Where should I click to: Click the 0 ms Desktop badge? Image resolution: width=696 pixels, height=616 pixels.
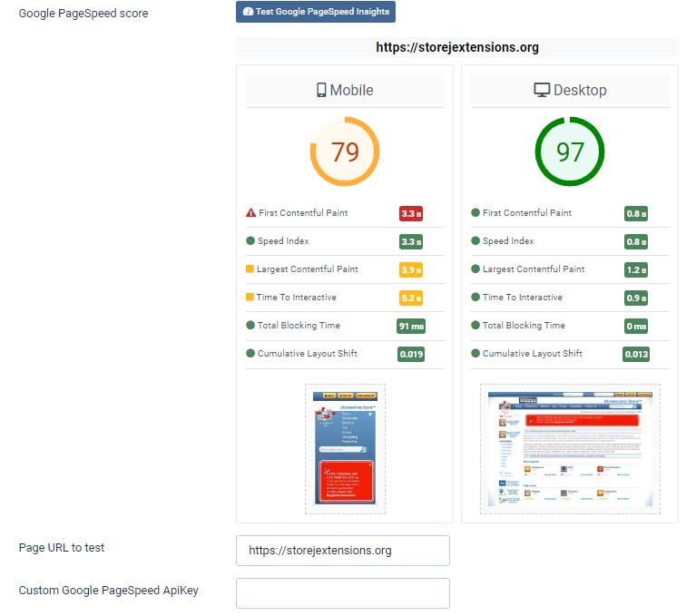click(x=636, y=327)
